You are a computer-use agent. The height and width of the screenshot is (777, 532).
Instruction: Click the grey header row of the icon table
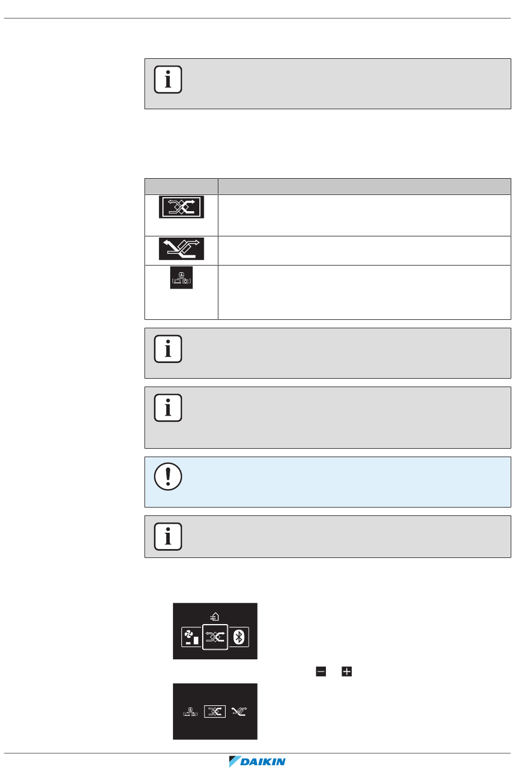click(328, 187)
